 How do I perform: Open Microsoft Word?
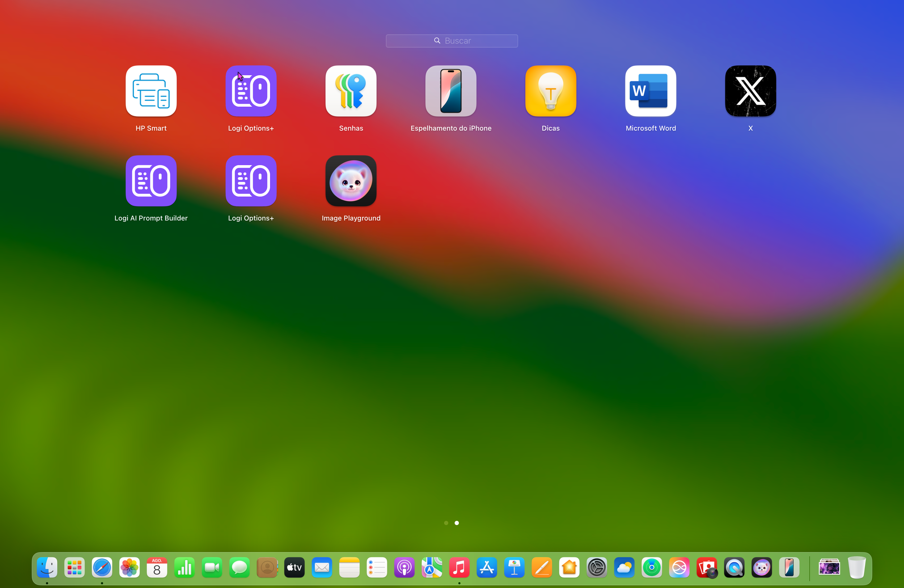650,91
